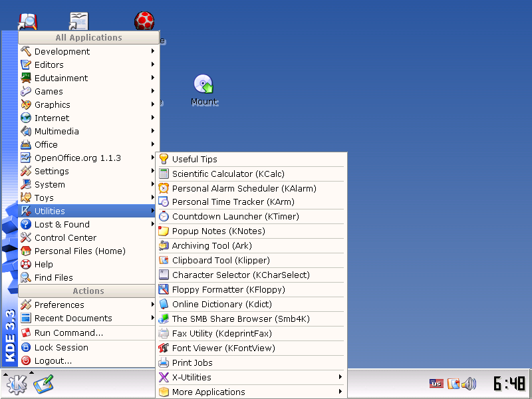Open Recent Documents submenu
Image resolution: width=532 pixels, height=399 pixels.
click(87, 318)
